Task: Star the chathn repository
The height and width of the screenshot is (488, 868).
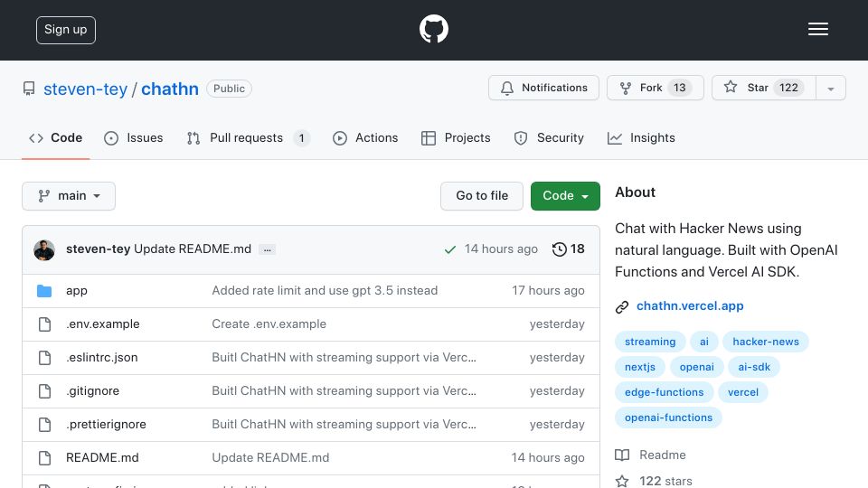Action: point(764,88)
